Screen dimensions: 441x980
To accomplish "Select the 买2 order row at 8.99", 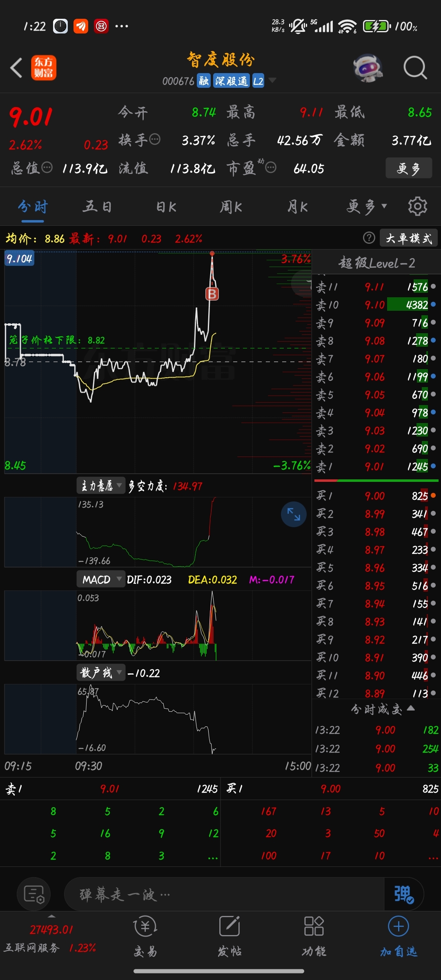I will tap(376, 514).
